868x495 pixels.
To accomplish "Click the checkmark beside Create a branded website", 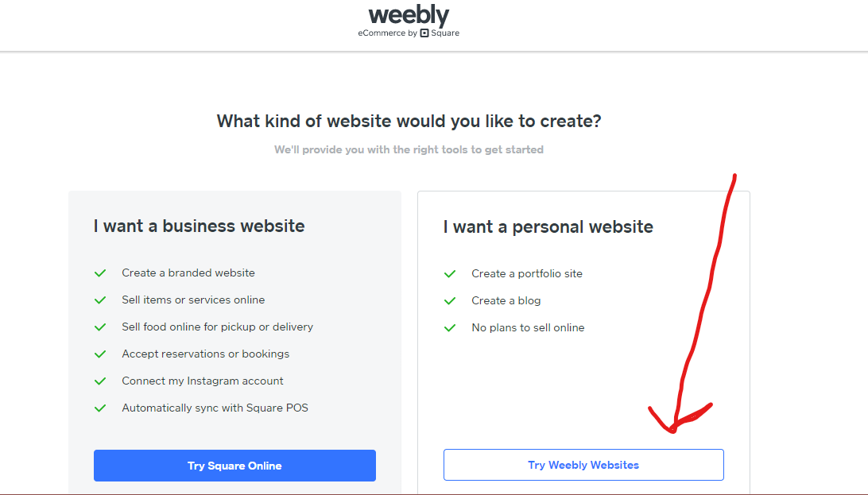I will point(100,273).
